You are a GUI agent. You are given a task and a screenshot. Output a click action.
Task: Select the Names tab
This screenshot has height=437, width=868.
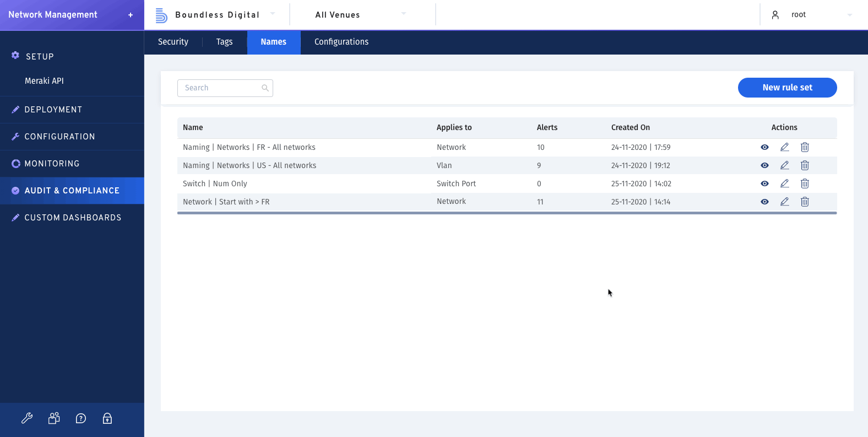[x=274, y=42]
